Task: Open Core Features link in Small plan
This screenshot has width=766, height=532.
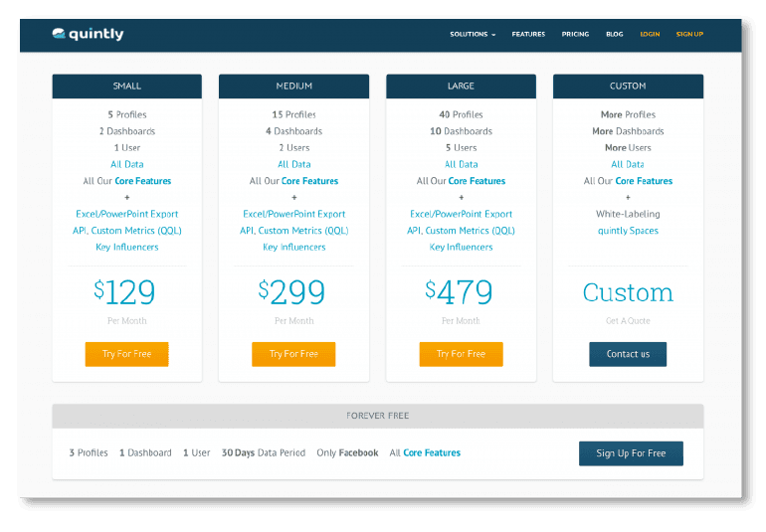Action: tap(142, 181)
